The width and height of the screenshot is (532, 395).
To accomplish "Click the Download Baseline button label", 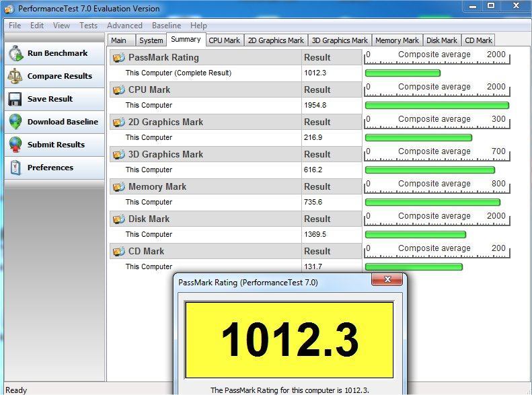I will pyautogui.click(x=63, y=122).
